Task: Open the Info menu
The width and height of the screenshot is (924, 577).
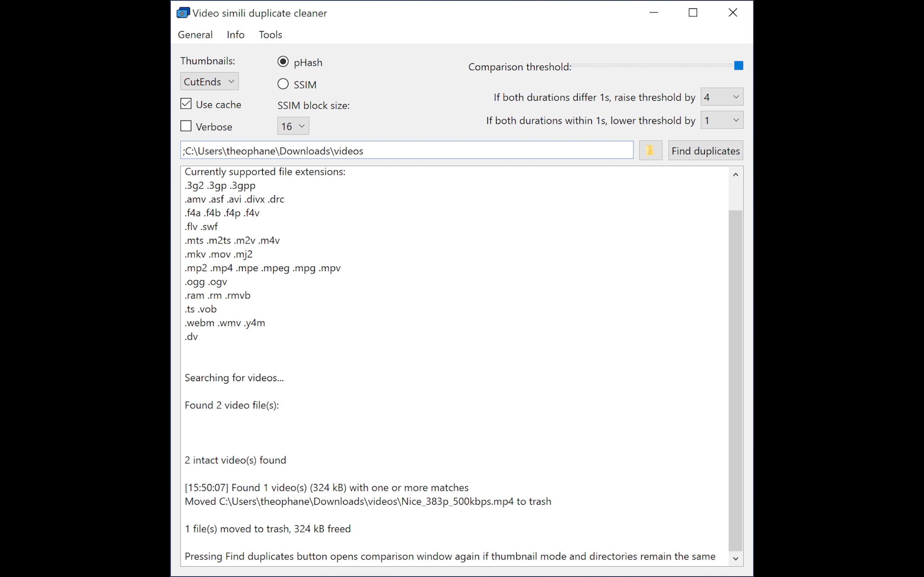Action: tap(235, 34)
